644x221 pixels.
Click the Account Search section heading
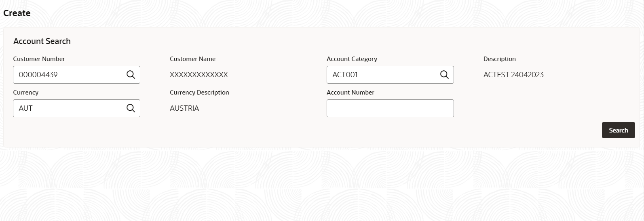[x=42, y=41]
